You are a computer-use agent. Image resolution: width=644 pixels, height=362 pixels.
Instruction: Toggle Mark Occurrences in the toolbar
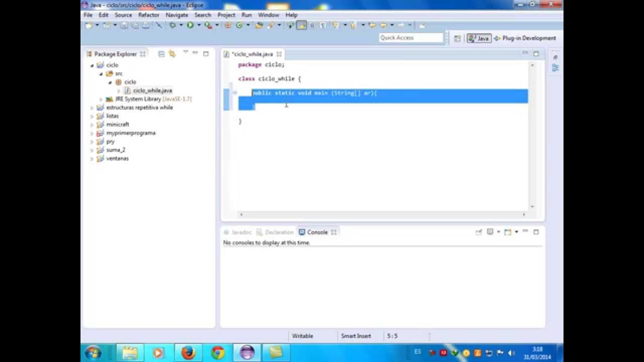point(301,25)
